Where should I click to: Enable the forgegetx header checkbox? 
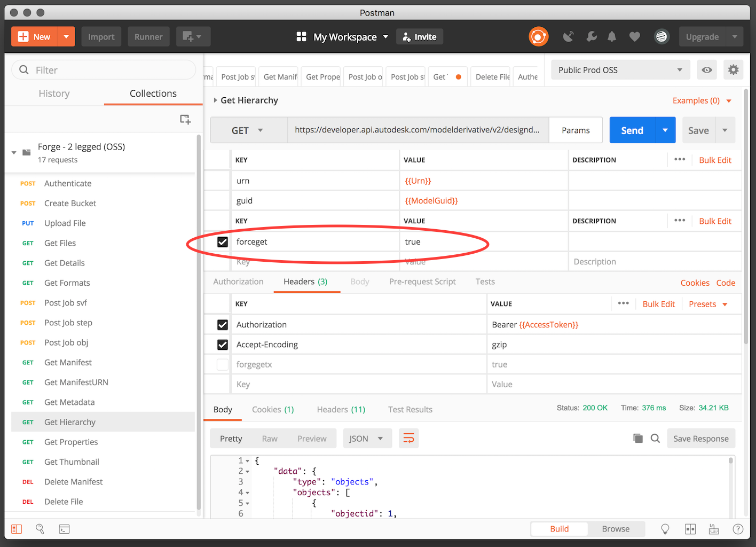click(x=223, y=364)
